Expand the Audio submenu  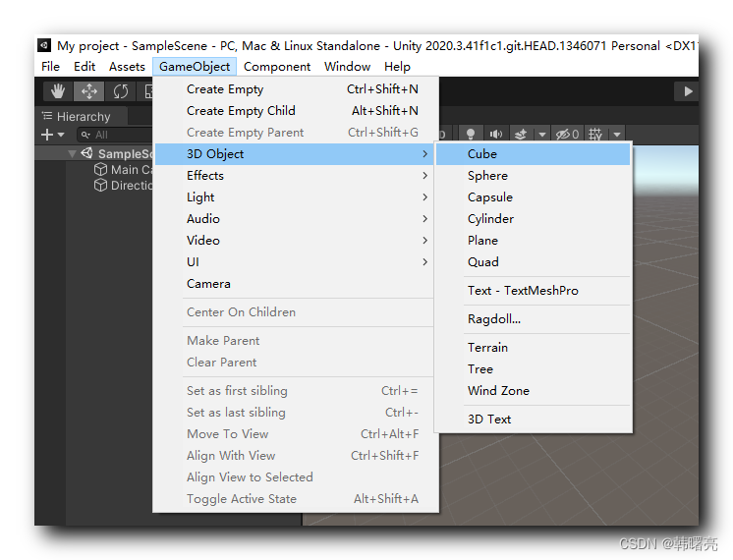pyautogui.click(x=296, y=219)
